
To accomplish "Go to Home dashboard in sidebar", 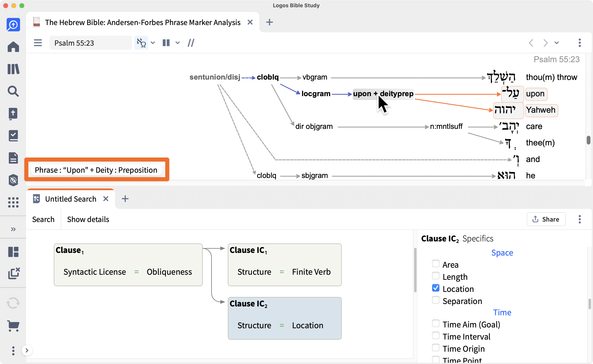I will pos(13,47).
